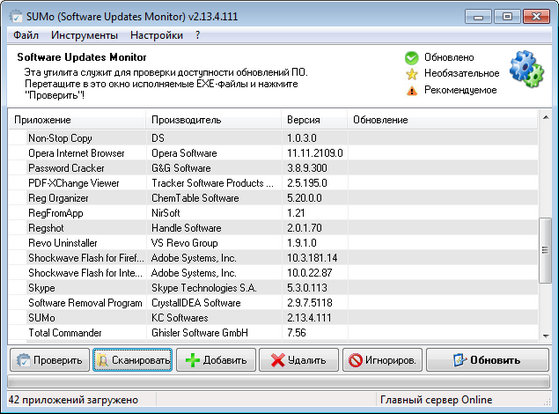559x414 pixels.
Task: Click the Проверить check button
Action: point(50,360)
